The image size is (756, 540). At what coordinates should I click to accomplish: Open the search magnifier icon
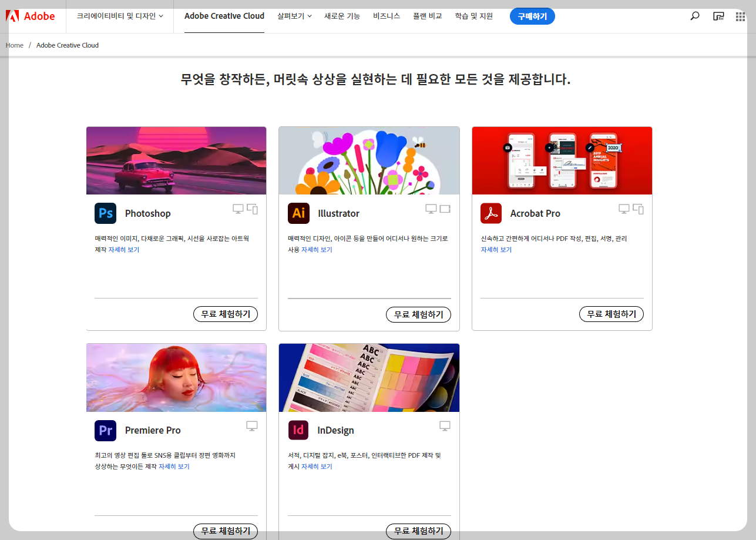[x=695, y=16]
